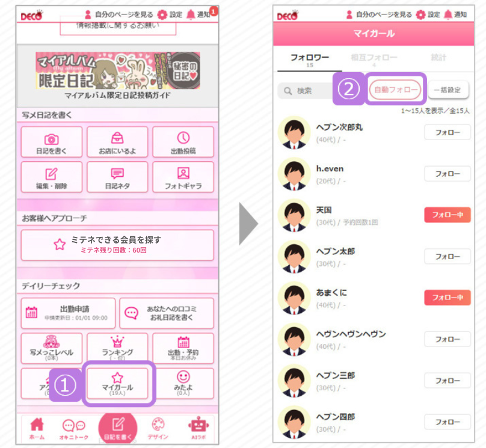Focus the 検索 search field
Screen dimensions: 486x448
click(x=306, y=91)
